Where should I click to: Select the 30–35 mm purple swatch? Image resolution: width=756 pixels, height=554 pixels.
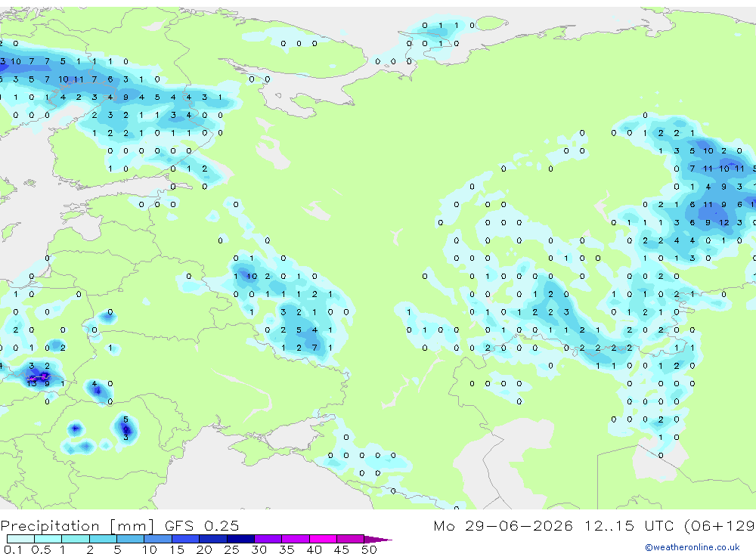268,539
